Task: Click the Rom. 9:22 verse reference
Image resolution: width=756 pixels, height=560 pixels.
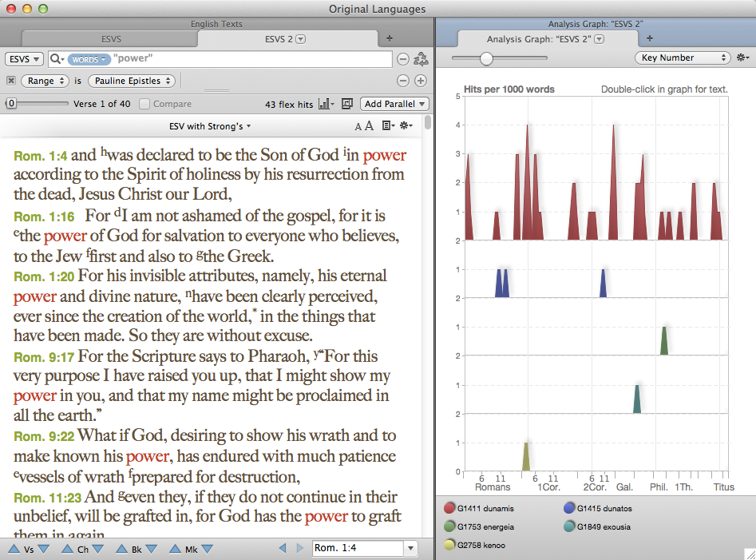Action: click(44, 436)
